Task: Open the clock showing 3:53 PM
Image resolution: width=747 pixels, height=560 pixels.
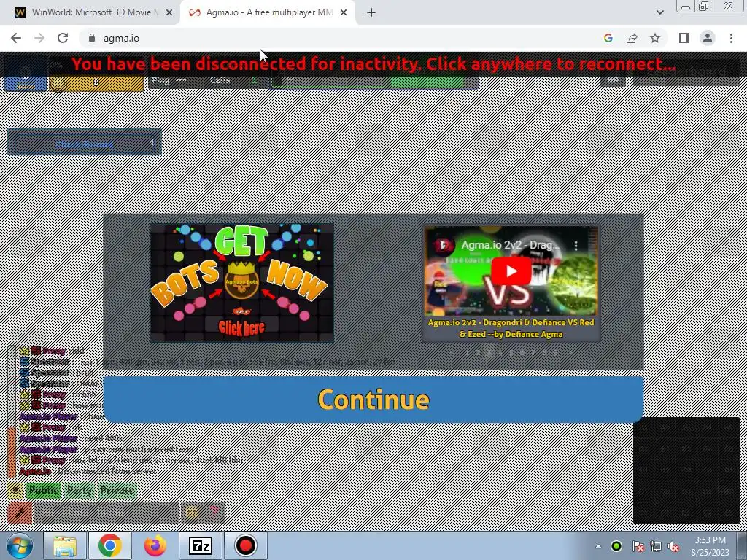Action: [x=710, y=546]
